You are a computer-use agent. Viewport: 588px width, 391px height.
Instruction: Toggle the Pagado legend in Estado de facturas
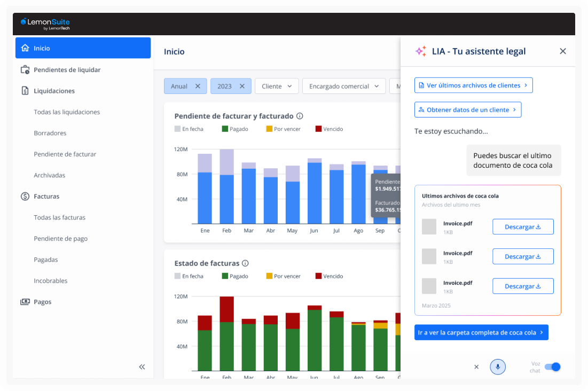click(234, 276)
